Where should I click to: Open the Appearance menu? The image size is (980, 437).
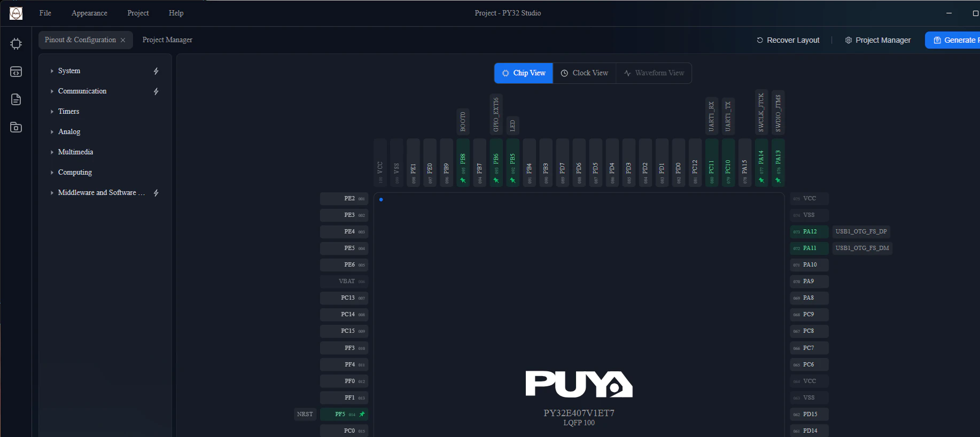click(89, 13)
